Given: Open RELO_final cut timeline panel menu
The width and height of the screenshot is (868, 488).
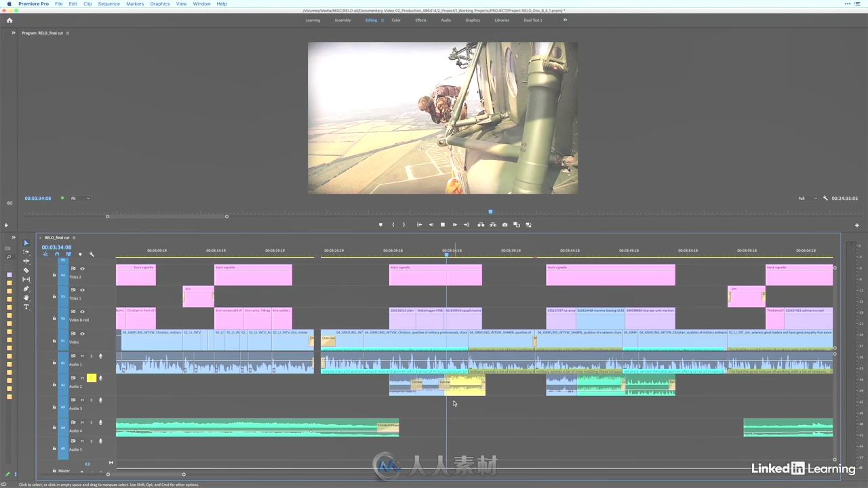Looking at the screenshot, I should click(74, 238).
